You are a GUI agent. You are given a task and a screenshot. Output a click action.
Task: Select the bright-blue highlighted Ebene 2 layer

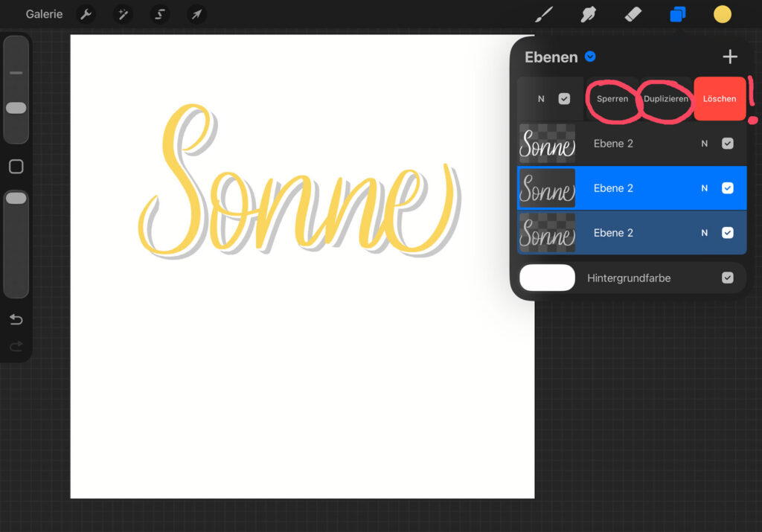632,188
